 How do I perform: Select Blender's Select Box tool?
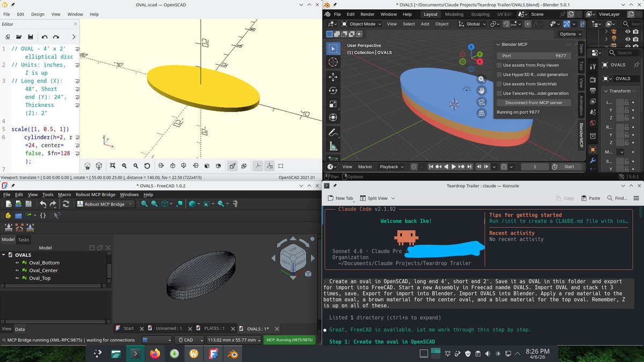333,49
